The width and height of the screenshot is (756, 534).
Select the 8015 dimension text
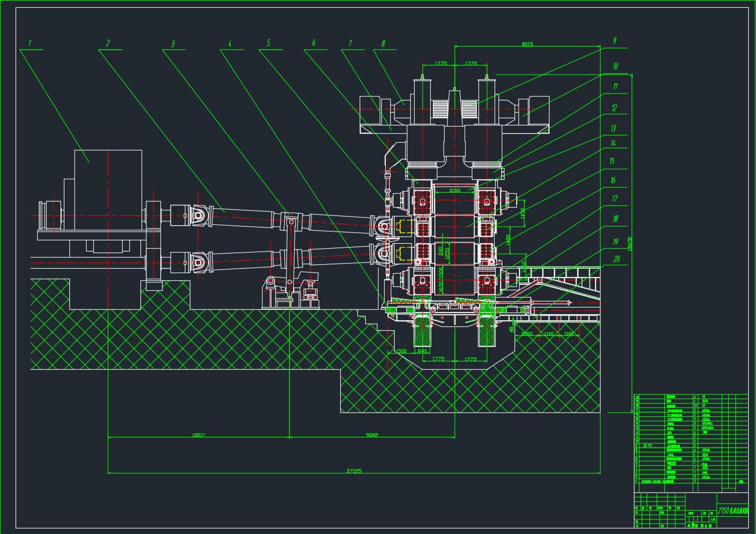point(527,44)
